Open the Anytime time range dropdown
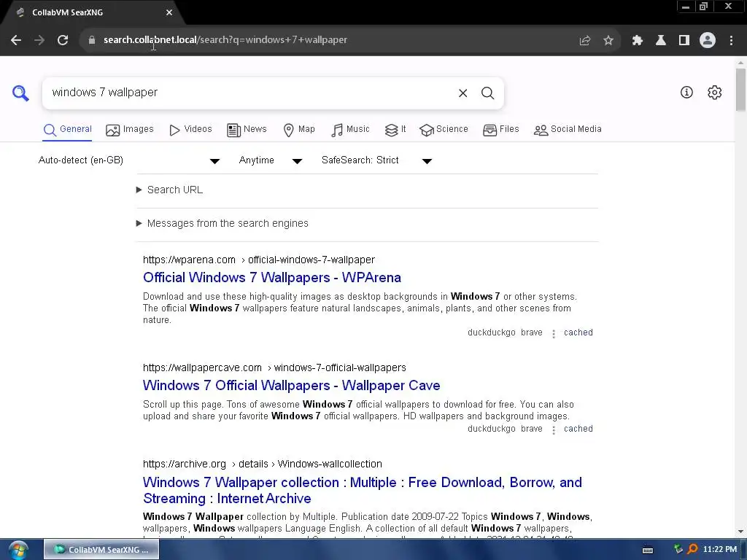The image size is (747, 560). pyautogui.click(x=271, y=160)
